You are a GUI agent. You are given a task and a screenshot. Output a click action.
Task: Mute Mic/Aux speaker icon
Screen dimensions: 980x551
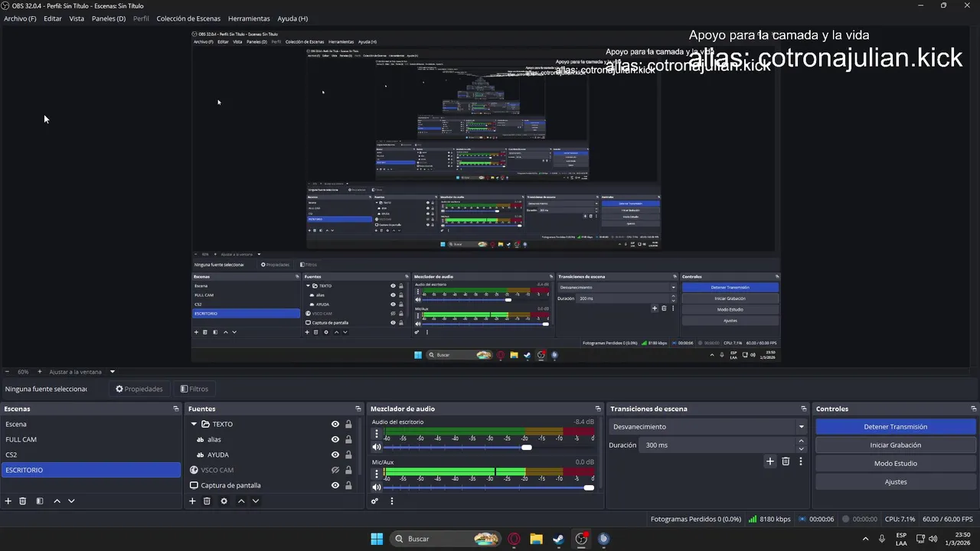coord(376,487)
